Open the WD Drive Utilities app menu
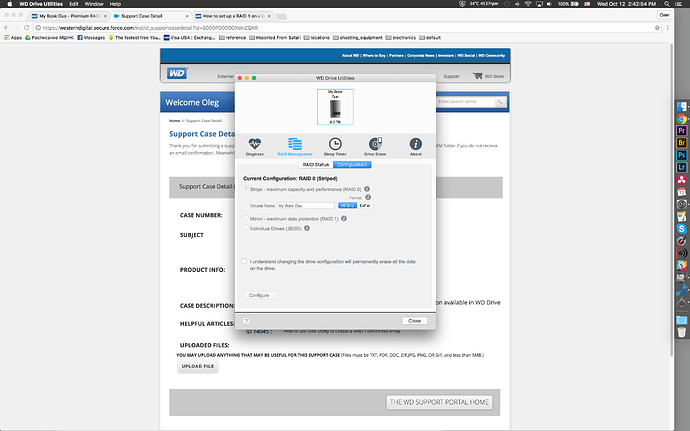This screenshot has height=431, width=690. (41, 4)
